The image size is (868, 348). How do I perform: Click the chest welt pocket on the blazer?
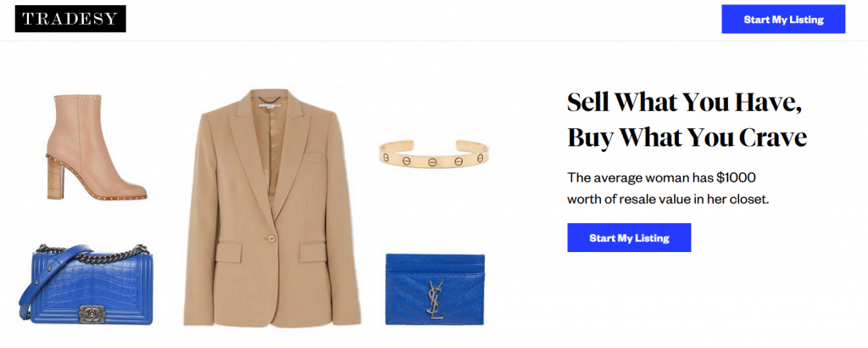[x=312, y=157]
